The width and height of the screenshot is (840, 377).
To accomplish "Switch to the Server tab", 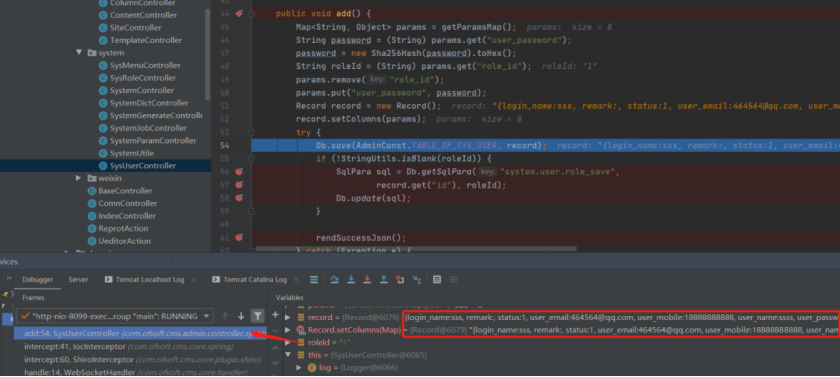I will (78, 280).
